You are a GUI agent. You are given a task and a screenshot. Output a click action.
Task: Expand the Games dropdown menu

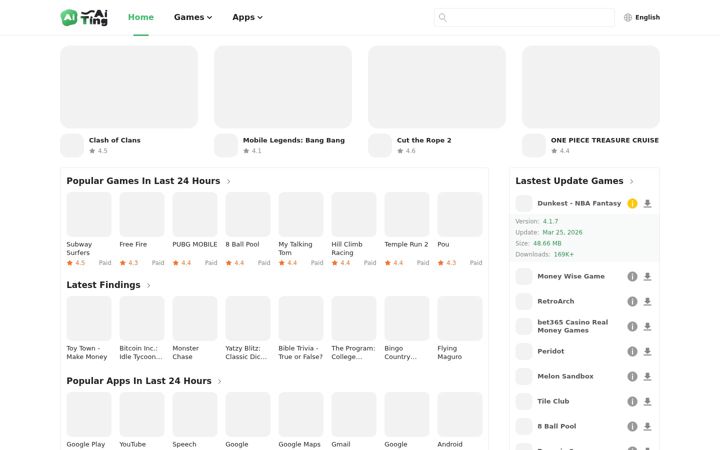(193, 17)
